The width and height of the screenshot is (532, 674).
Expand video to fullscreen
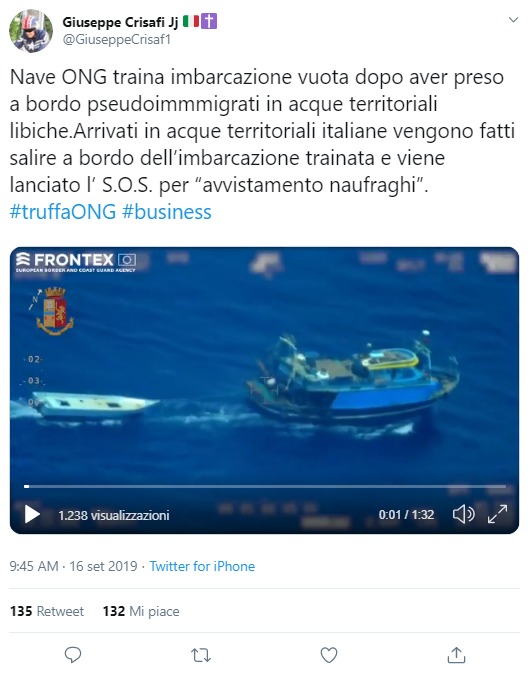point(497,514)
